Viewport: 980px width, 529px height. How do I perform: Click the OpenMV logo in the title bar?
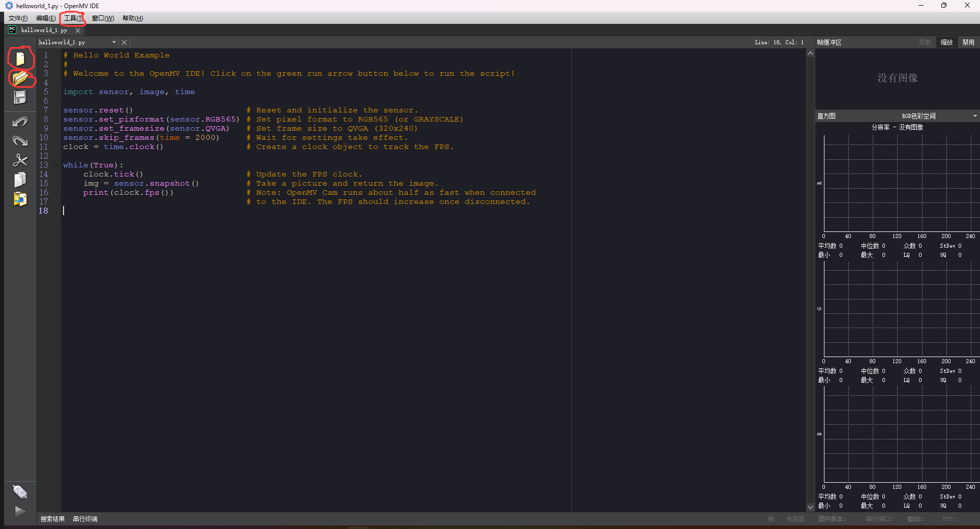pyautogui.click(x=9, y=6)
